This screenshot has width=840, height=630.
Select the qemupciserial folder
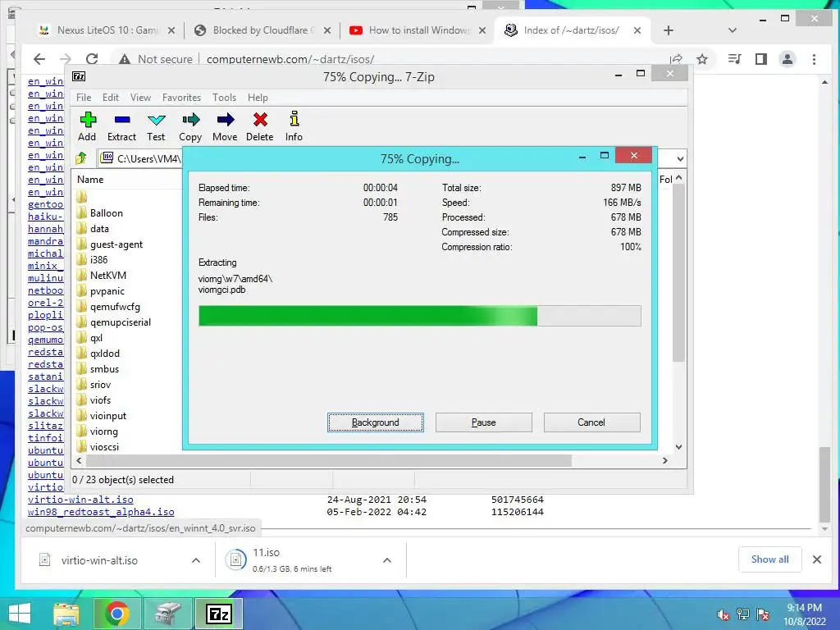point(120,322)
